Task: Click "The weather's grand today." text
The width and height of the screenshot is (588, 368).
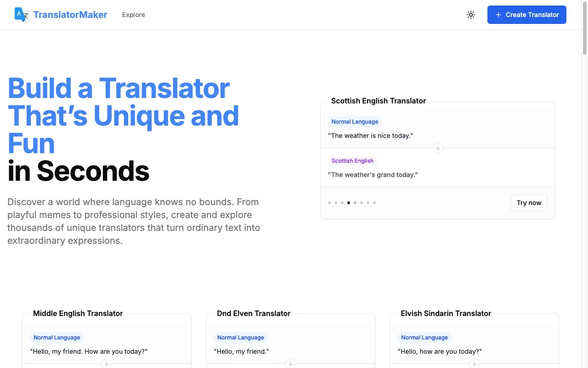Action: 373,175
